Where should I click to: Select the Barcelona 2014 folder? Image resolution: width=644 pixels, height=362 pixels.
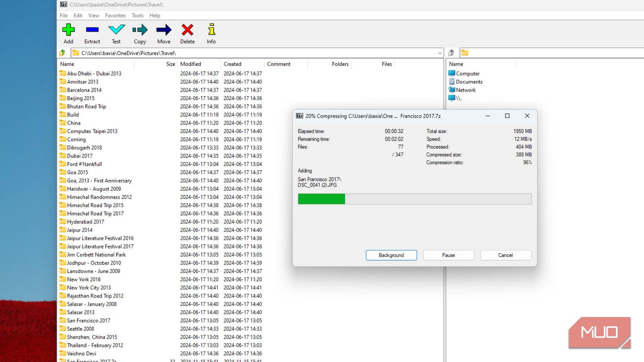click(84, 90)
